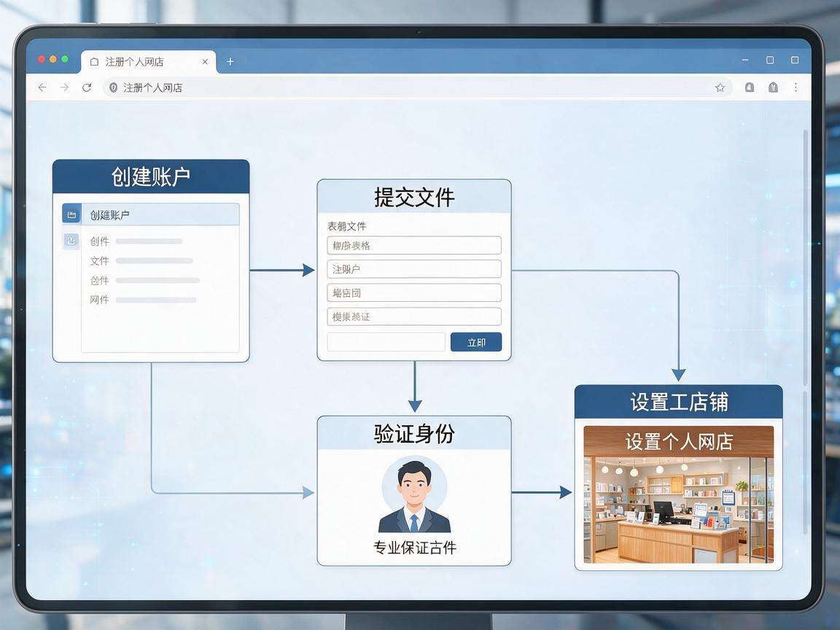
Task: Click the 专业保证古件 caption
Action: tap(415, 548)
